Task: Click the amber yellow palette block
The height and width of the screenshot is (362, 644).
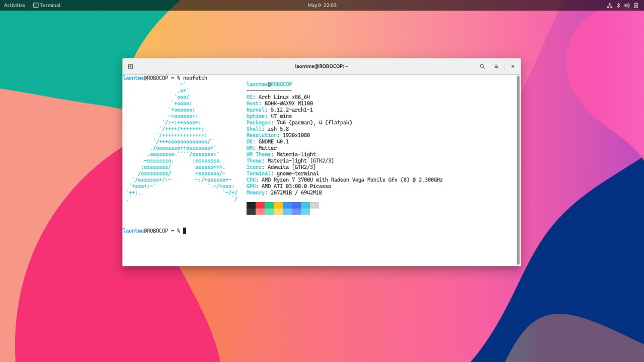Action: pos(278,205)
